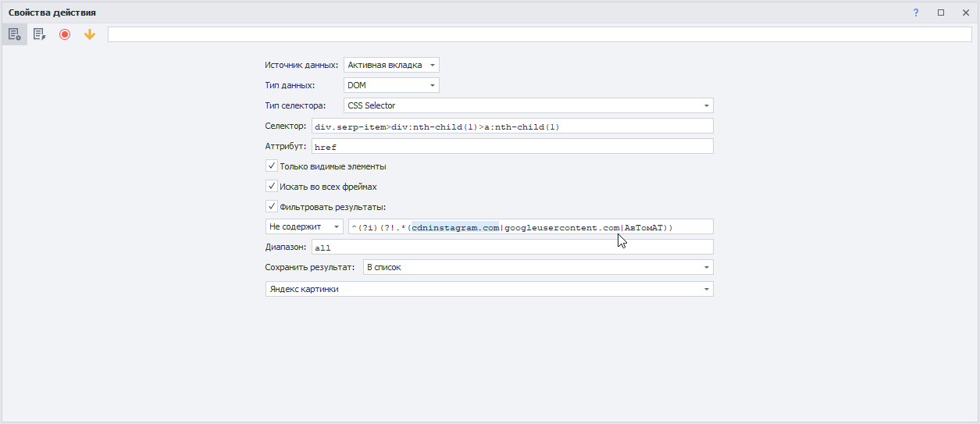Open the Источник данных dropdown
The height and width of the screenshot is (424, 980).
tap(391, 65)
